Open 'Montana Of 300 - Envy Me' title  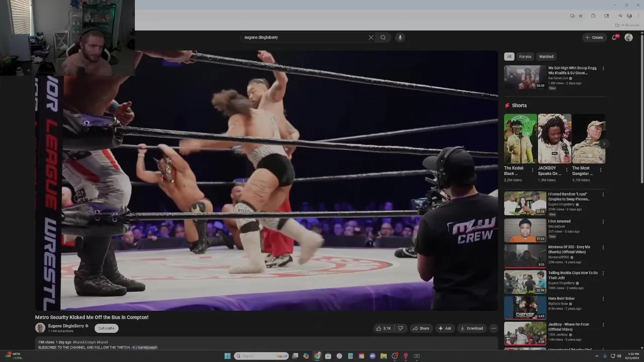click(569, 249)
